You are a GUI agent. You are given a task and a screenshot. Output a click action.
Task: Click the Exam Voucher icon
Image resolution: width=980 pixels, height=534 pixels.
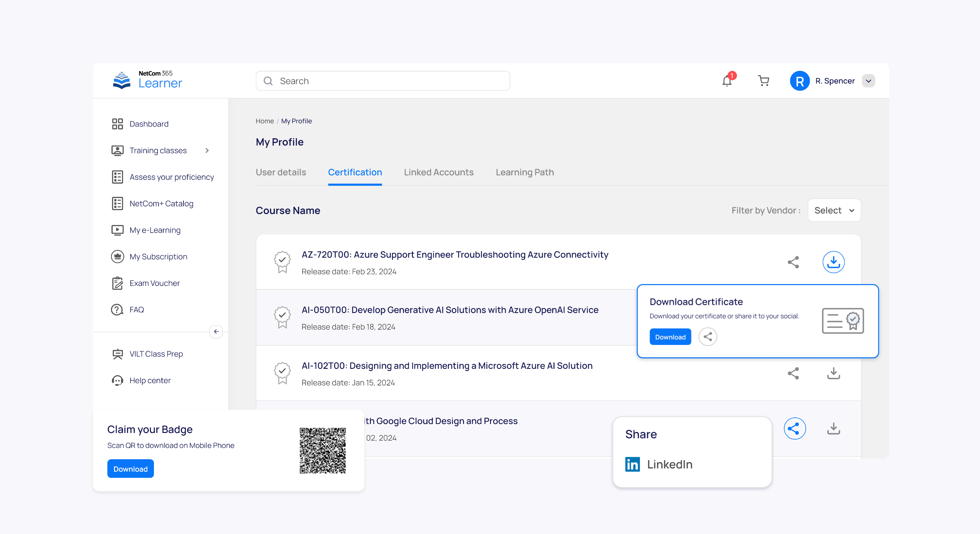pos(117,283)
